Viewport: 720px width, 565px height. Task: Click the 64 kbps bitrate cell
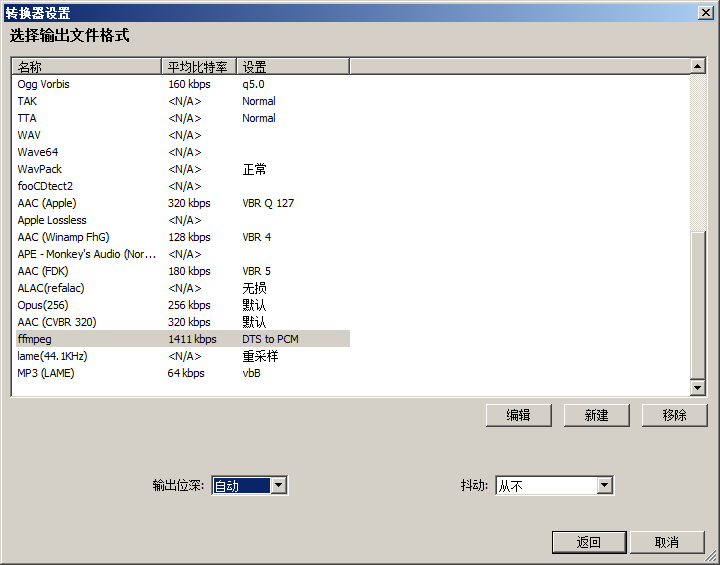(x=186, y=373)
